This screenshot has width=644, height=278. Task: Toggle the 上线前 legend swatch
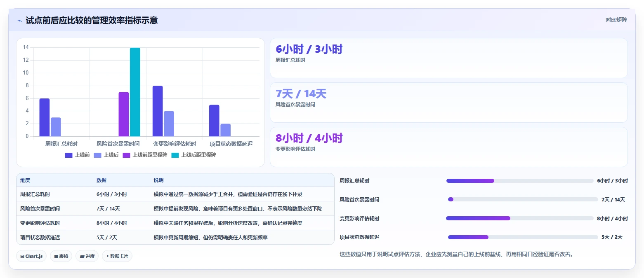pyautogui.click(x=69, y=155)
